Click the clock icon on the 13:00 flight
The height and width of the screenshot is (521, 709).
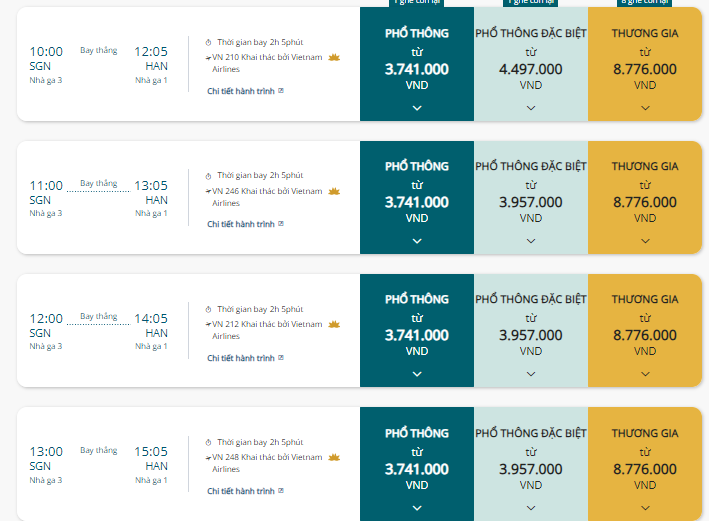coord(208,442)
